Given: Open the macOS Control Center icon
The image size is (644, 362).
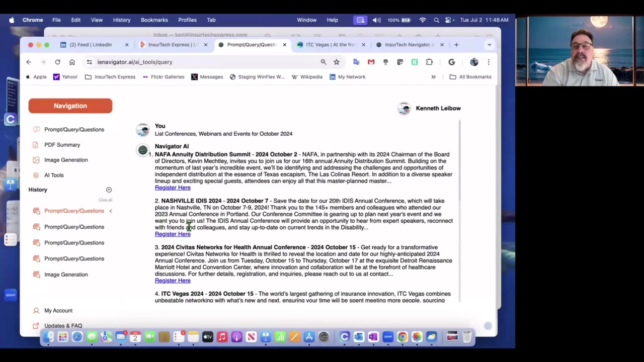Looking at the screenshot, I should coord(448,20).
